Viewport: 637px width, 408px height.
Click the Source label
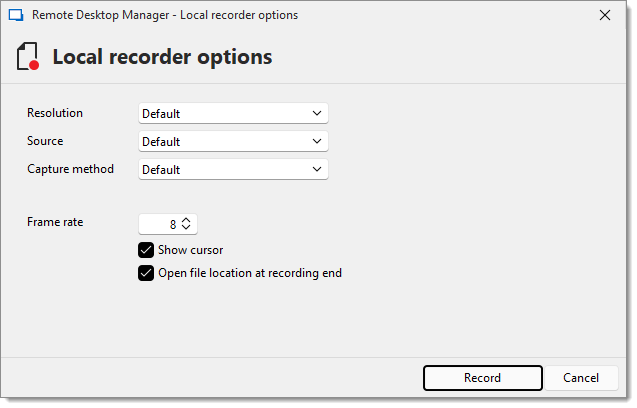[x=45, y=141]
